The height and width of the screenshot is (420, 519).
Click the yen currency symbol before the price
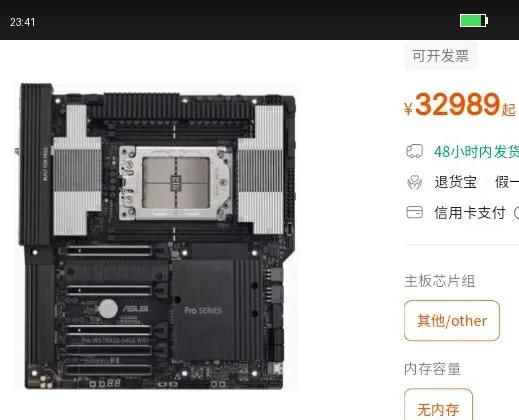point(408,109)
